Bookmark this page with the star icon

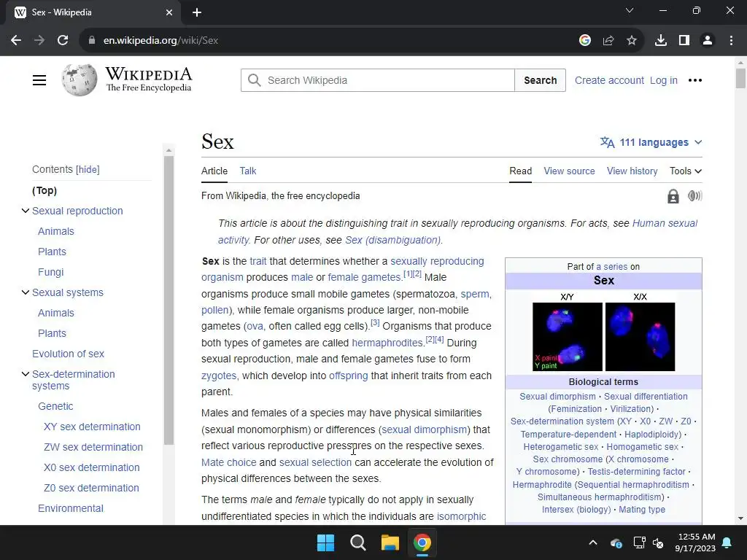(x=632, y=41)
